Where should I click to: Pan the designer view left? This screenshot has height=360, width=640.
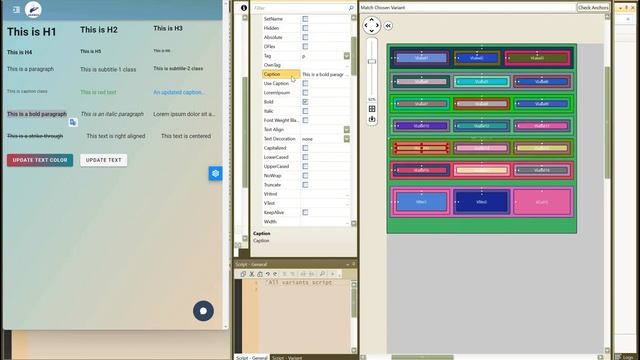(x=365, y=25)
